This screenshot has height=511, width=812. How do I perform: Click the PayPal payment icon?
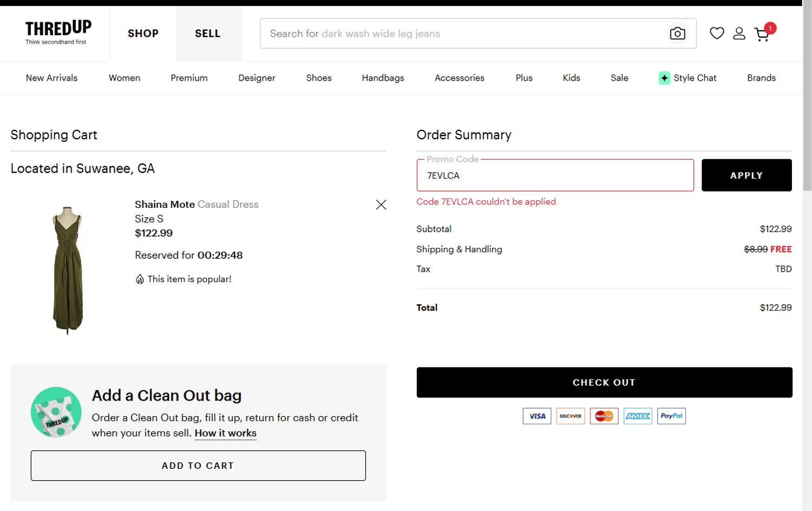[x=671, y=416]
